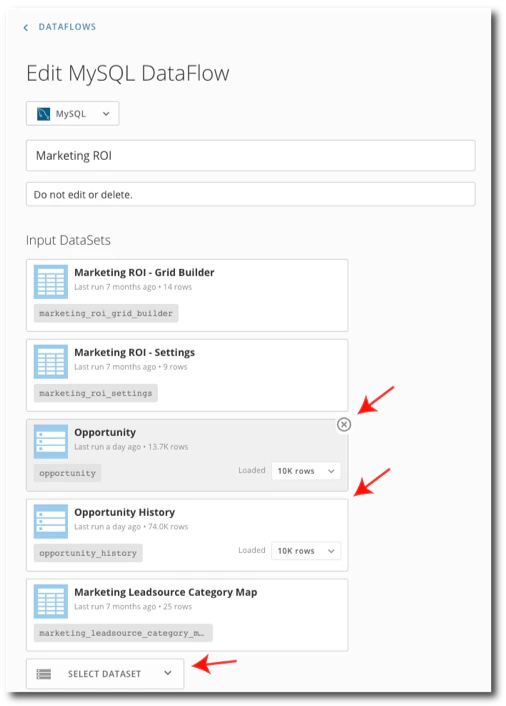Click the marketing_leadsource_category_m… name tag
Viewport: 506px width, 706px height.
[123, 633]
